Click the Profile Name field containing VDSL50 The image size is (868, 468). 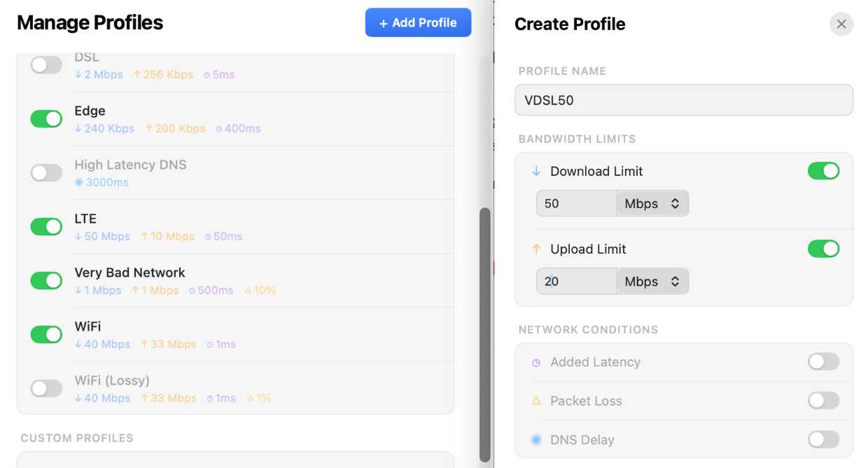click(683, 100)
